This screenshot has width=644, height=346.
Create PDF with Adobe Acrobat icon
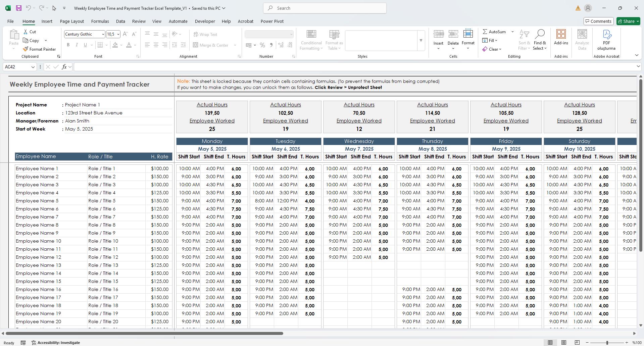(606, 34)
